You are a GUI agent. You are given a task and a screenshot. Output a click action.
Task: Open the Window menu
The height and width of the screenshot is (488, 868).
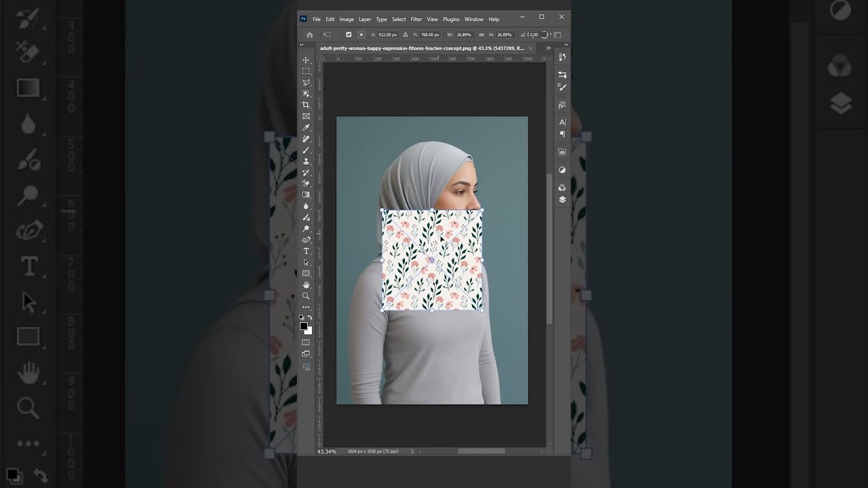[474, 19]
